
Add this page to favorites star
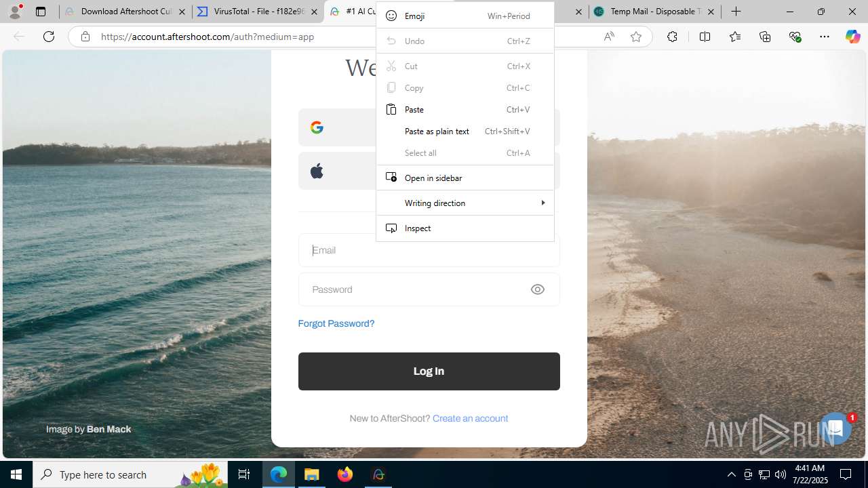(636, 37)
